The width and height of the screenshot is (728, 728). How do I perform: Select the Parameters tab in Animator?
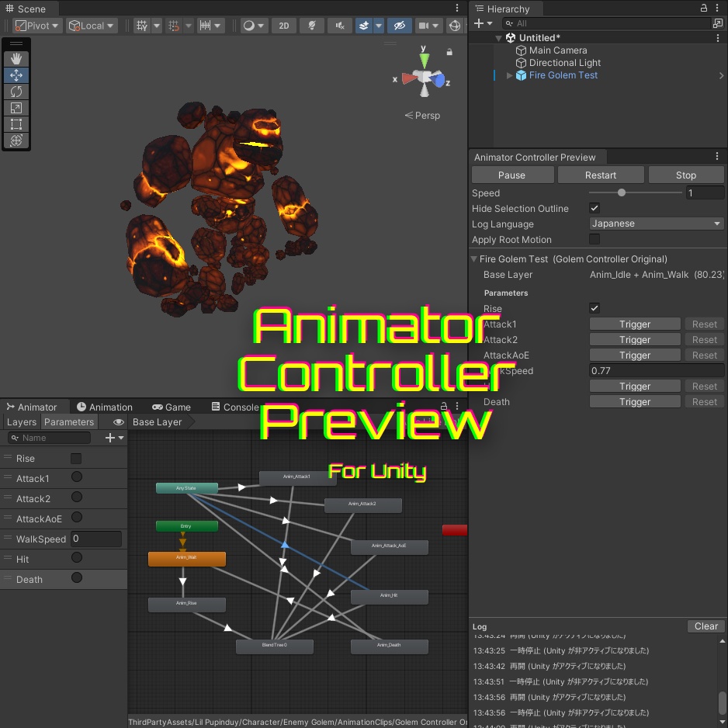point(69,422)
